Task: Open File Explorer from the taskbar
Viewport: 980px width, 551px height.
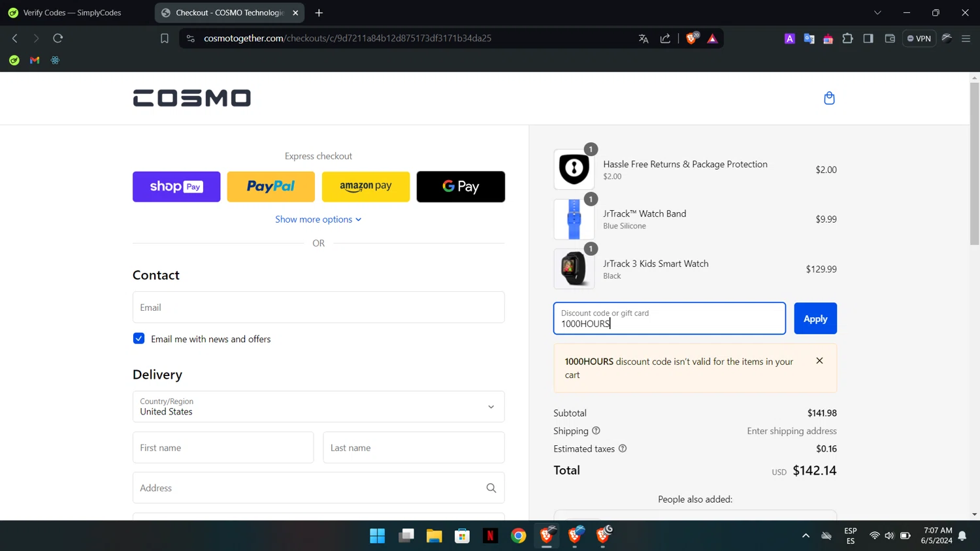Action: click(434, 536)
